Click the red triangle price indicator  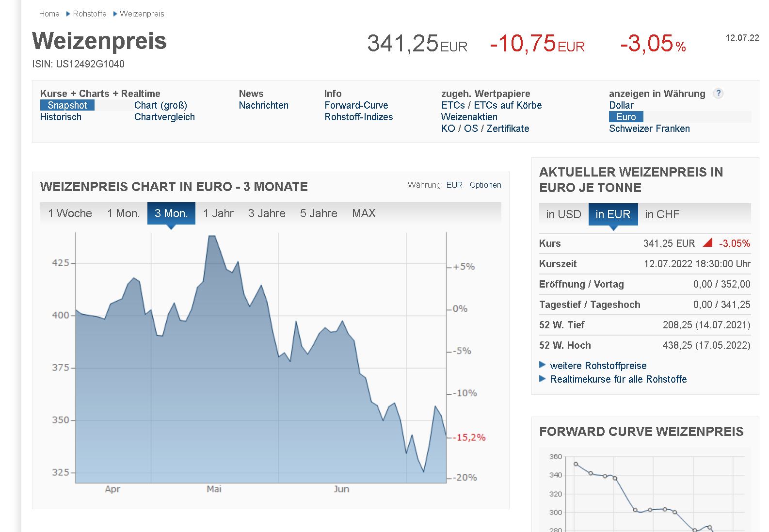[x=707, y=243]
